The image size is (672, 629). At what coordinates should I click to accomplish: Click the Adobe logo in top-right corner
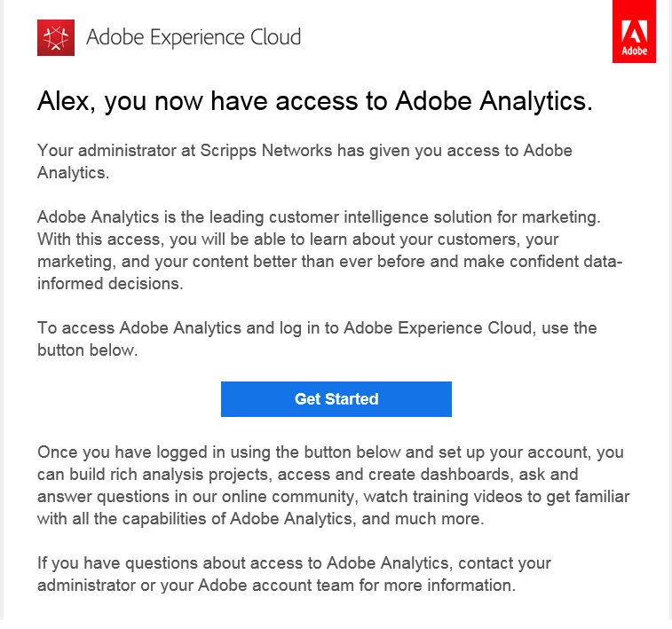coord(634,32)
